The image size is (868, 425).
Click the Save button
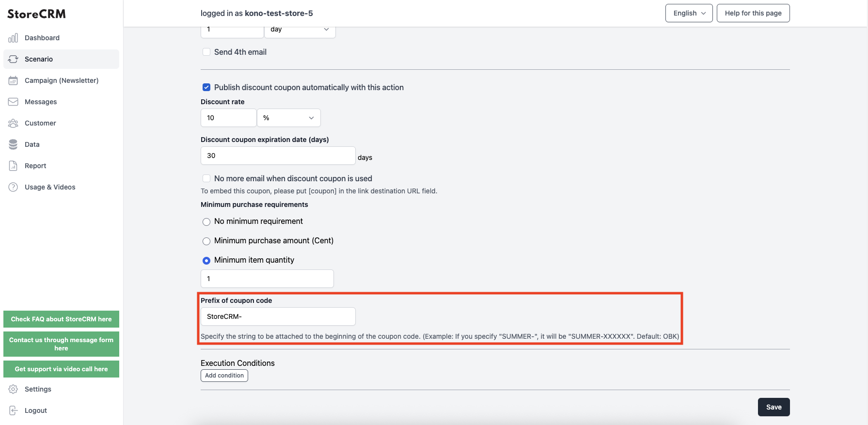773,407
